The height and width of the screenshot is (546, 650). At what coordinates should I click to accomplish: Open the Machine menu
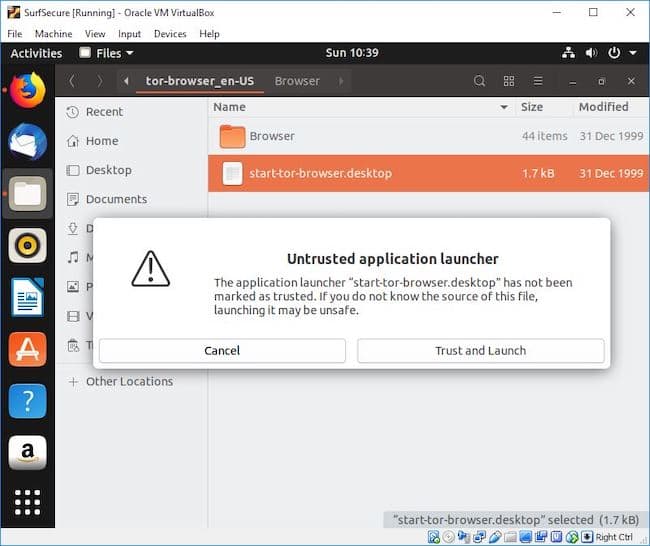pos(53,34)
